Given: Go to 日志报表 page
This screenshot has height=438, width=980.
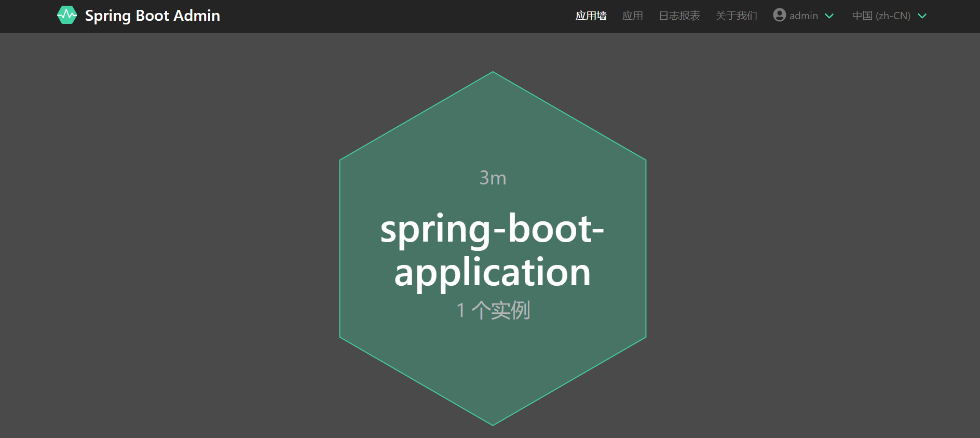Looking at the screenshot, I should pyautogui.click(x=679, y=16).
